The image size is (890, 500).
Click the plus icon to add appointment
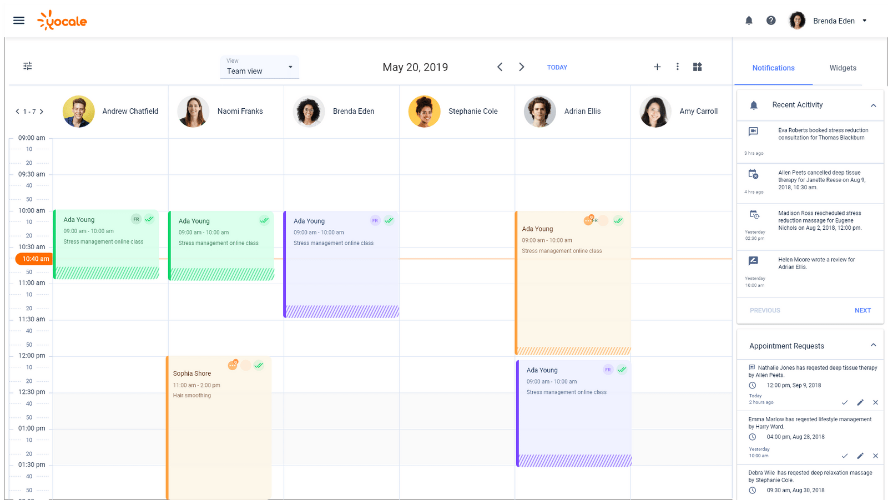click(x=657, y=66)
